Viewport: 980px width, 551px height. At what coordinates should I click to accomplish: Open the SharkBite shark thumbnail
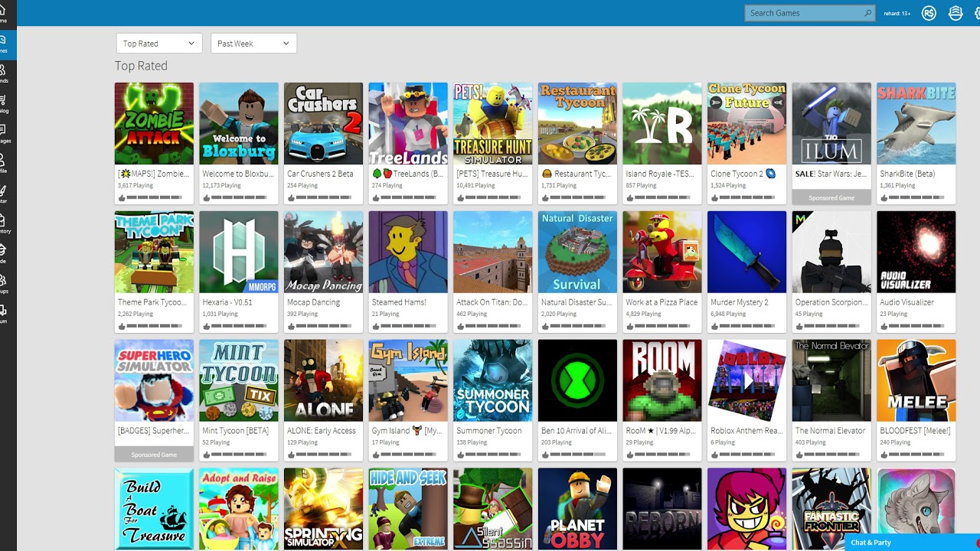coord(916,123)
